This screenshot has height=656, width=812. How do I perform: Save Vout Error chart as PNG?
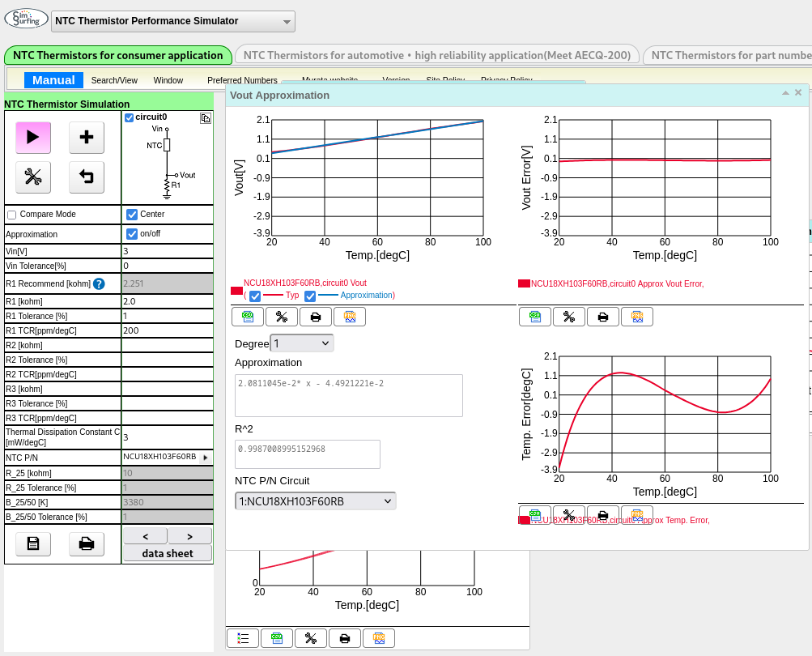click(x=637, y=317)
